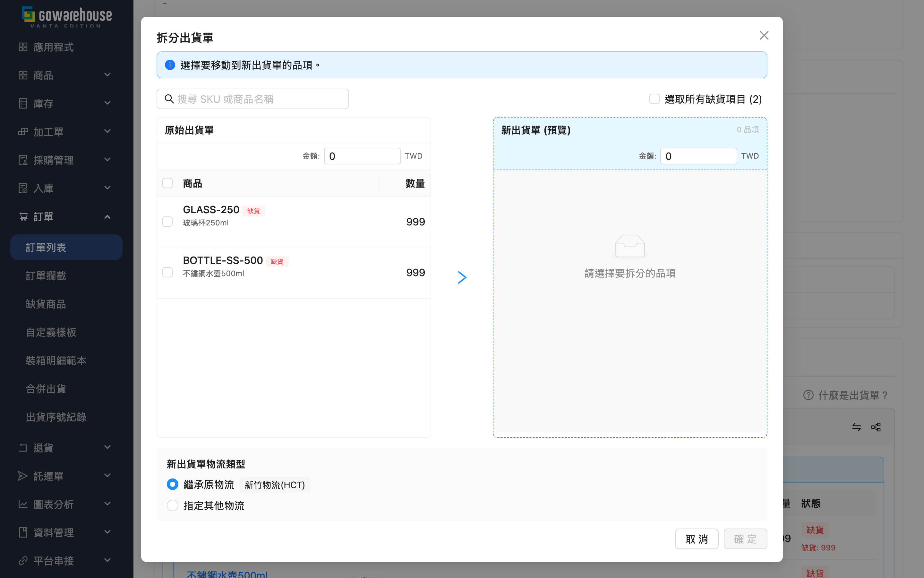Click the search magnifier icon

click(169, 99)
